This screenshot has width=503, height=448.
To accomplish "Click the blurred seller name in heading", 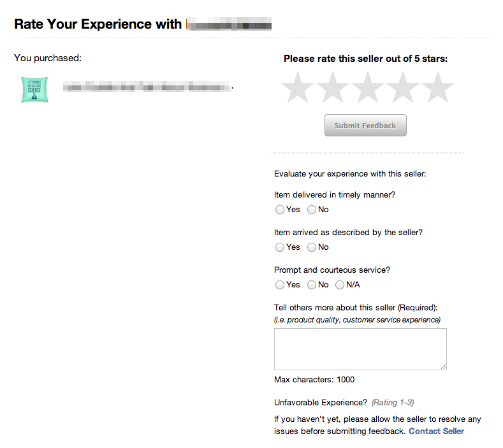I will click(x=229, y=24).
